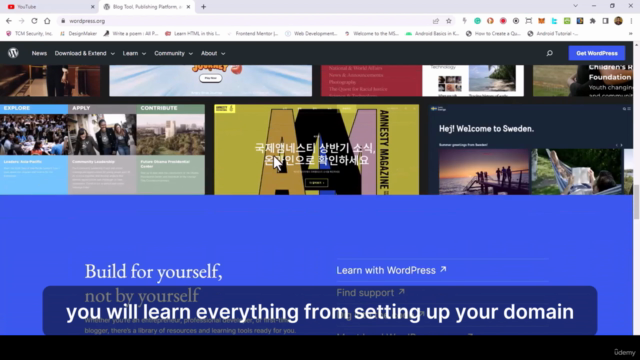Open the green square extension icon

point(567,21)
